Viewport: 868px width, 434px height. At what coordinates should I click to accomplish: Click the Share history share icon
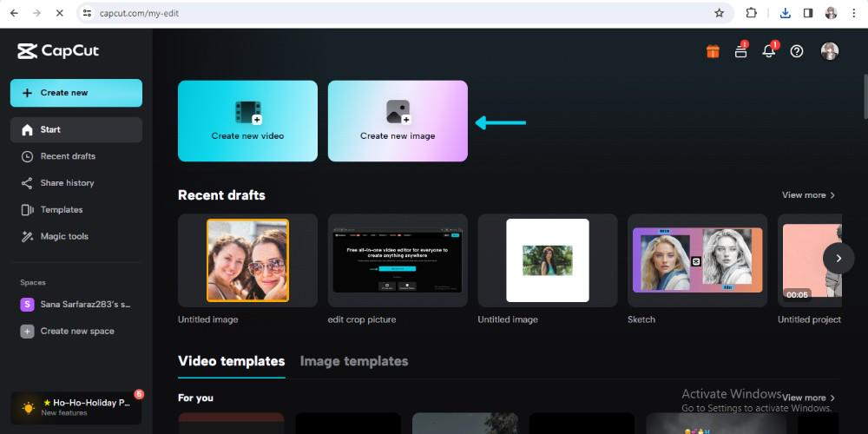point(27,182)
